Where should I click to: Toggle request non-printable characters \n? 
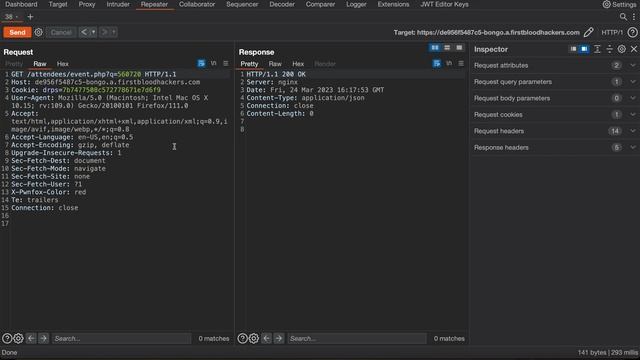coord(213,64)
